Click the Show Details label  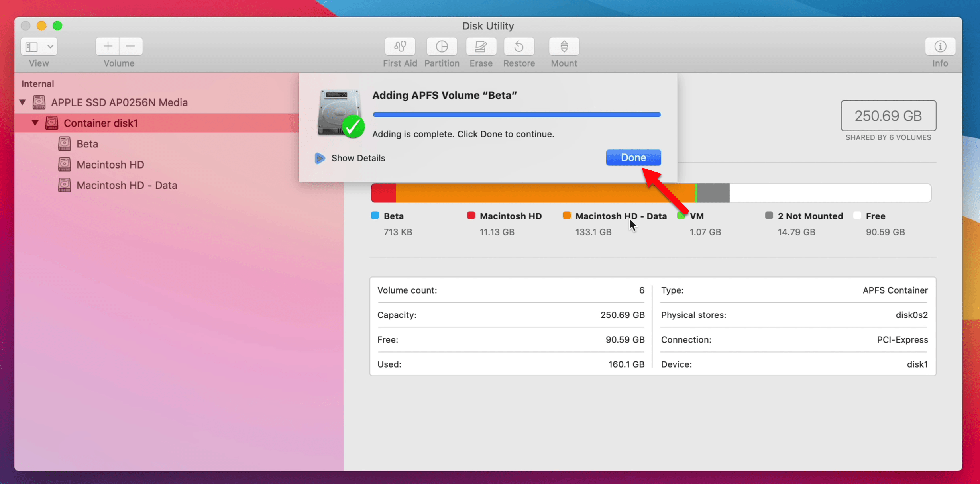(358, 158)
